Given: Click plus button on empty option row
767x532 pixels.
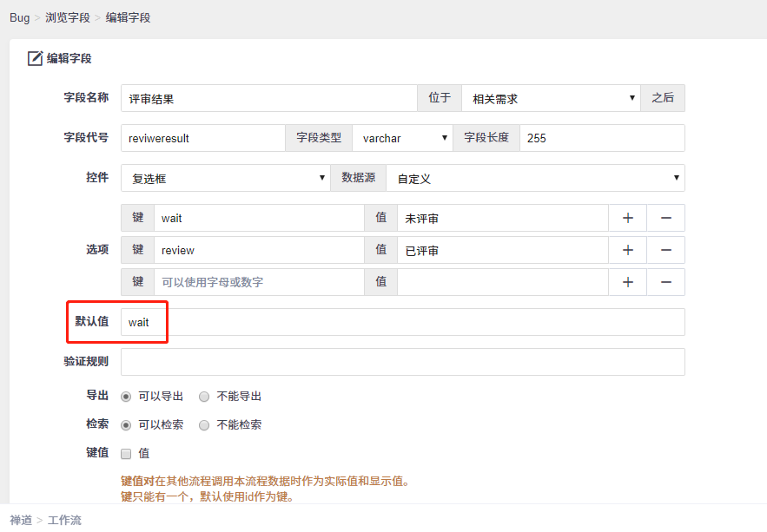Looking at the screenshot, I should (x=628, y=282).
